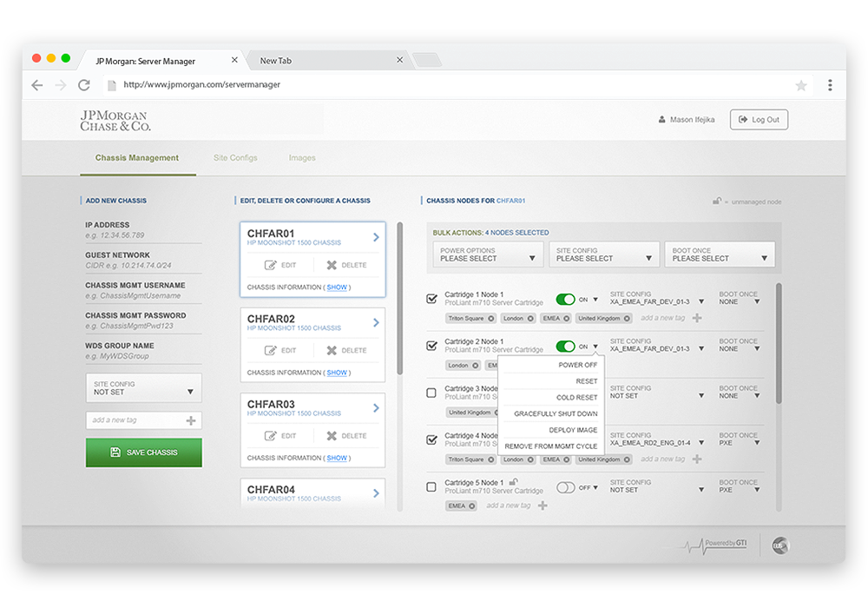Click edit pencil icon for CHFAR03

270,436
